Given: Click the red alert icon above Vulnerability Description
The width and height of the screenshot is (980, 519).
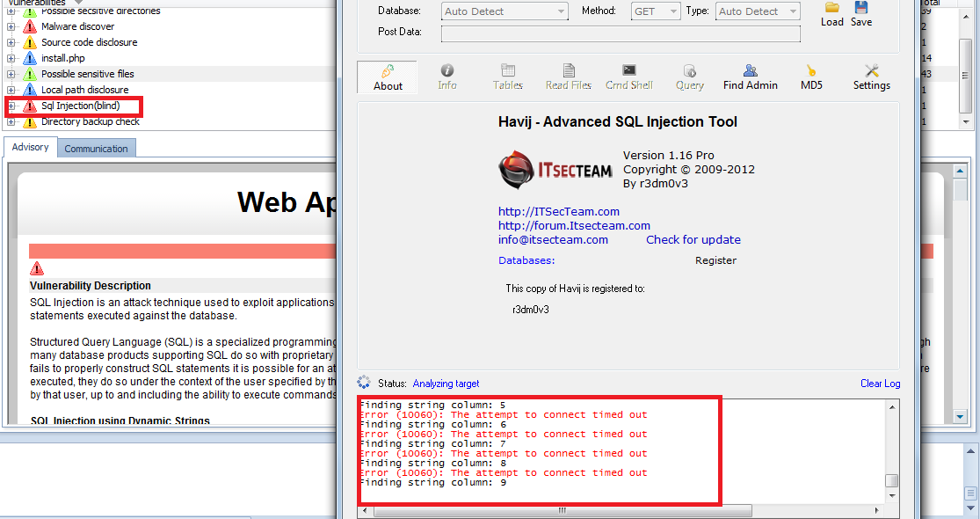Looking at the screenshot, I should (x=37, y=269).
